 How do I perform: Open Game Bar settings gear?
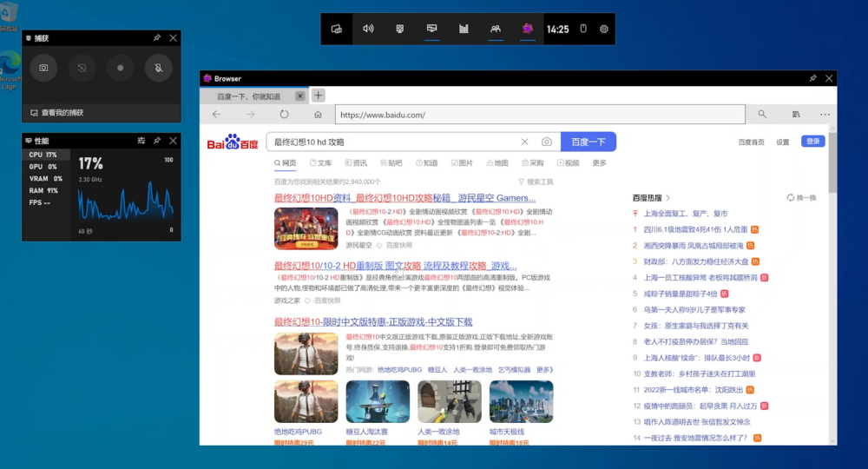[x=604, y=29]
